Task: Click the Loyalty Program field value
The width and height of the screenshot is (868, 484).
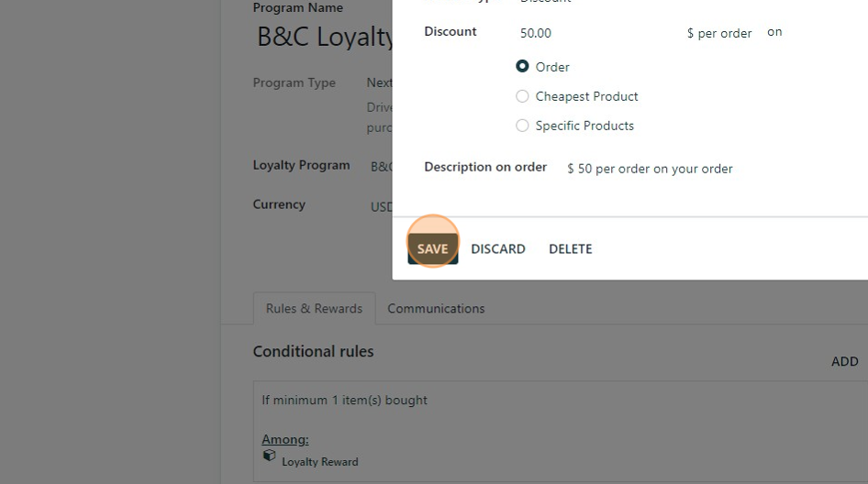Action: pyautogui.click(x=381, y=167)
